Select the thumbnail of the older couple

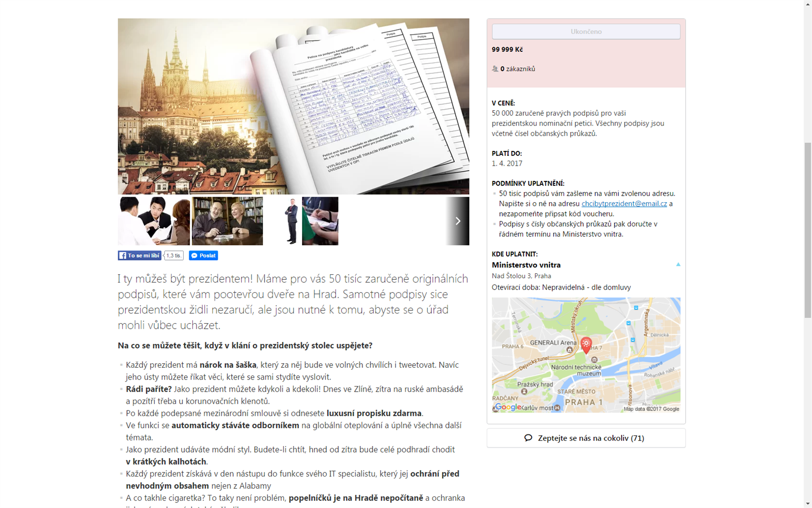[x=227, y=221]
